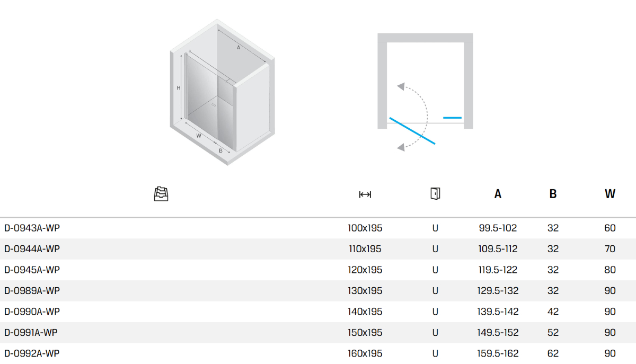Click the catalog number stack icon
The image size is (636, 364).
click(161, 194)
